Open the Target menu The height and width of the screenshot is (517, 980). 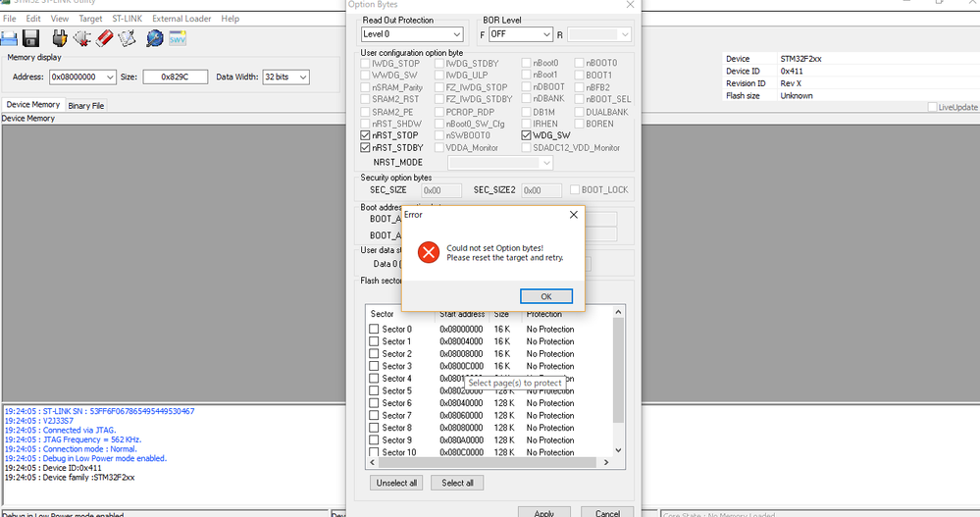[90, 19]
